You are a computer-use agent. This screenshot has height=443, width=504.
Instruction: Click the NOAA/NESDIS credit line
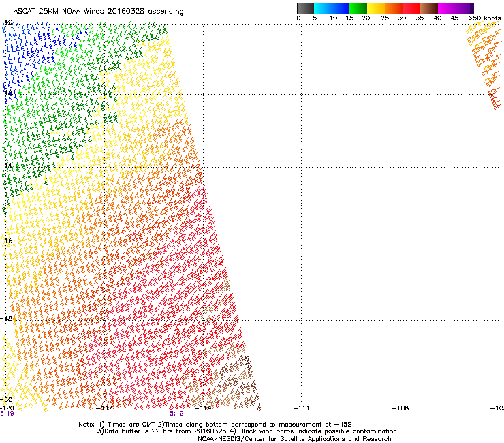[294, 439]
